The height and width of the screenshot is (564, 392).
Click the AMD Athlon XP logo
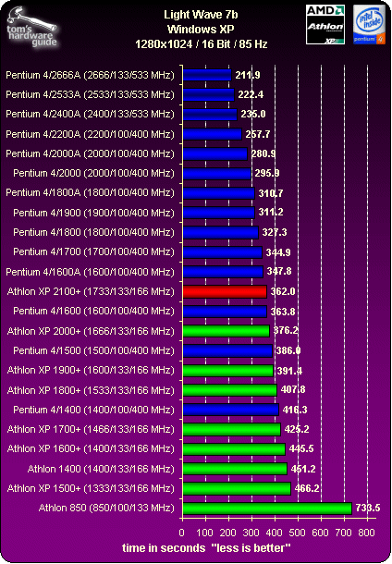(x=325, y=24)
